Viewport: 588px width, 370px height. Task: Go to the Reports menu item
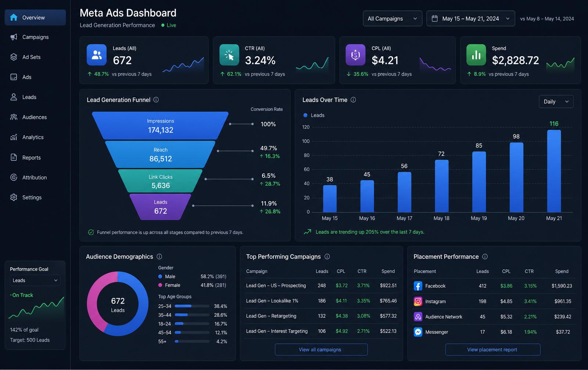click(x=35, y=157)
